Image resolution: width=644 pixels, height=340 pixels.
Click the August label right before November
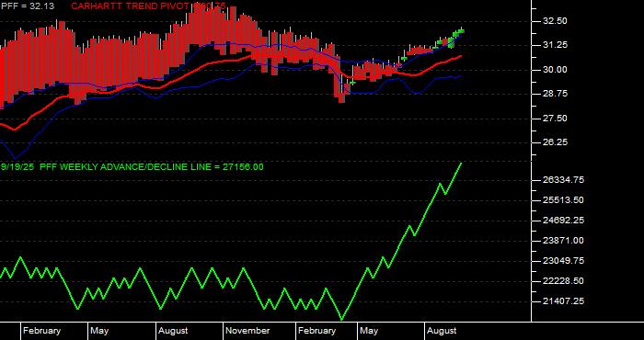coord(173,331)
